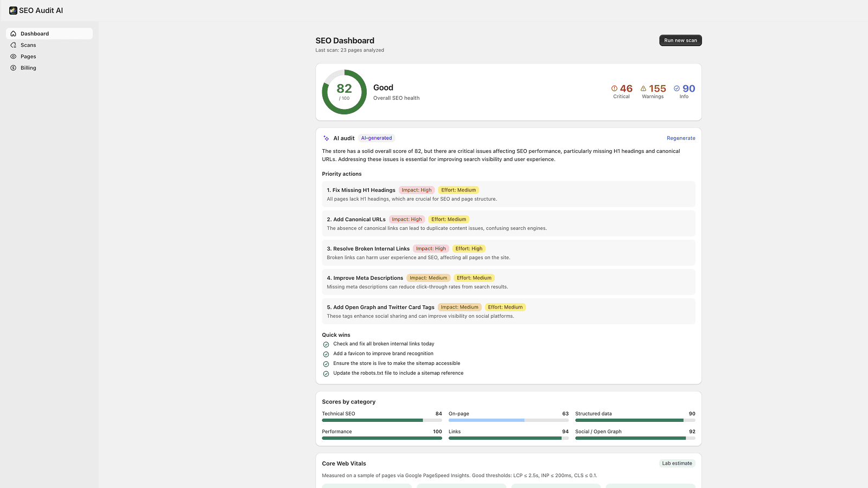Click the 46 Critical count
The width and height of the screenshot is (868, 488).
click(x=626, y=88)
